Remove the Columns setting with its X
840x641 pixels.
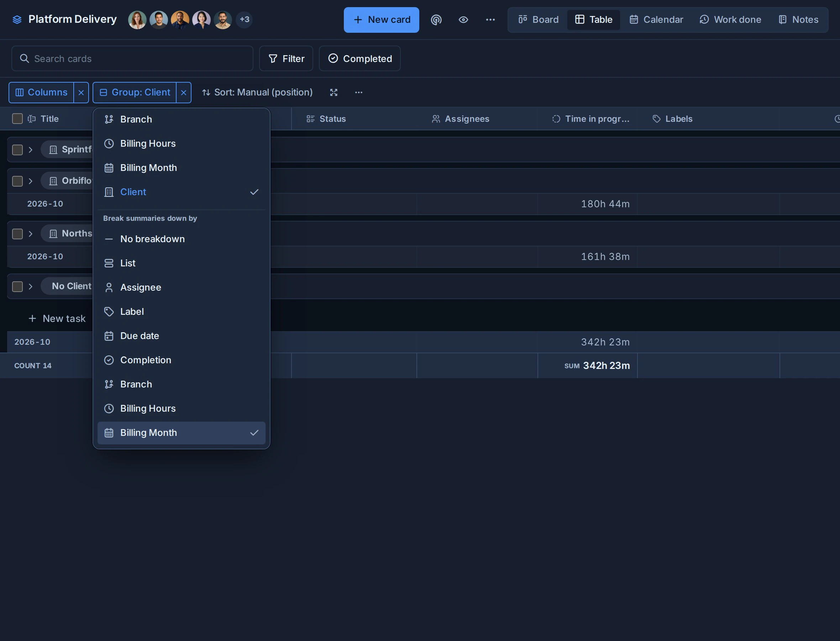[81, 92]
